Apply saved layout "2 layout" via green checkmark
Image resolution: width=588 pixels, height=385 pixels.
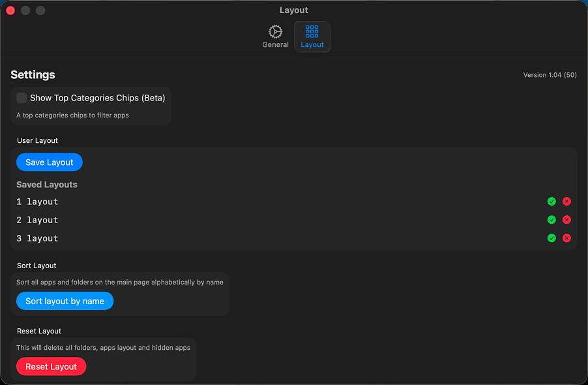551,220
